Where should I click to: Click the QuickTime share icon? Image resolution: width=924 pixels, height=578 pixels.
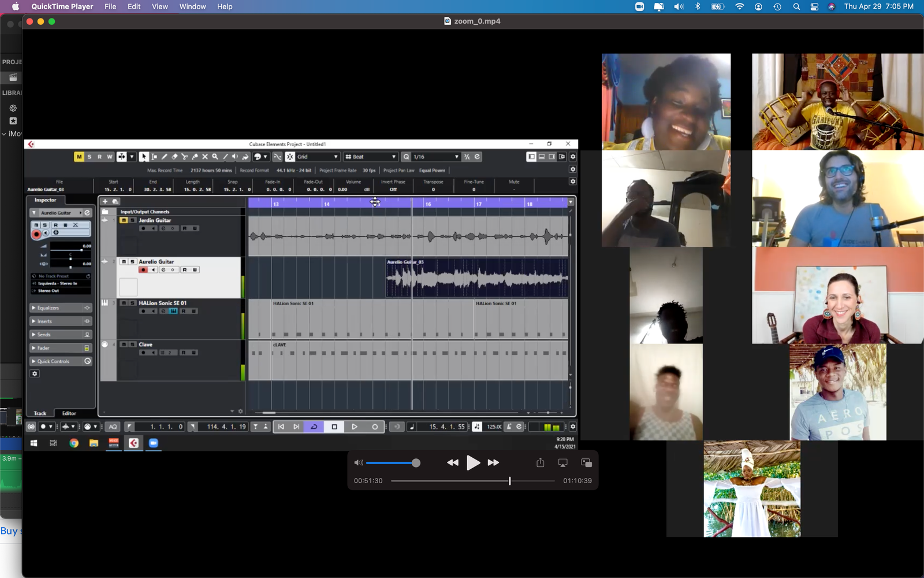(540, 462)
